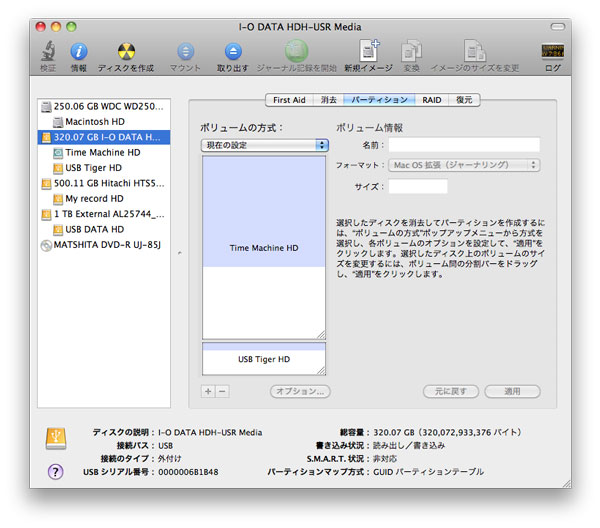Click the toolbar hide pill button in title bar
The image size is (600, 528).
click(557, 26)
